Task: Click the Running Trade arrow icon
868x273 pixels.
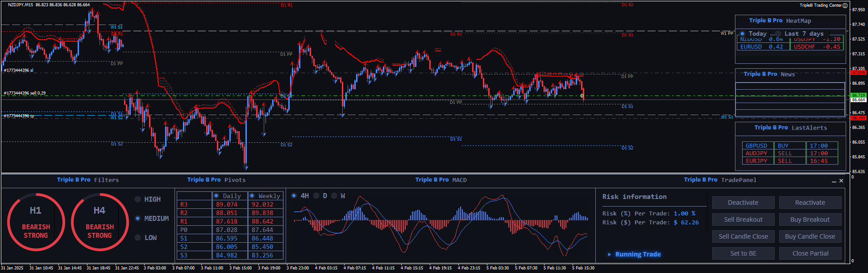Action: (609, 254)
